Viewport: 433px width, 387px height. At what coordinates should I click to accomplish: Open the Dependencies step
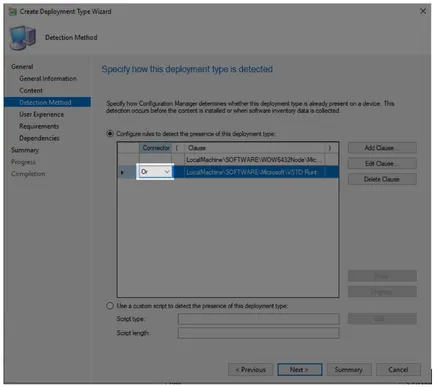39,138
